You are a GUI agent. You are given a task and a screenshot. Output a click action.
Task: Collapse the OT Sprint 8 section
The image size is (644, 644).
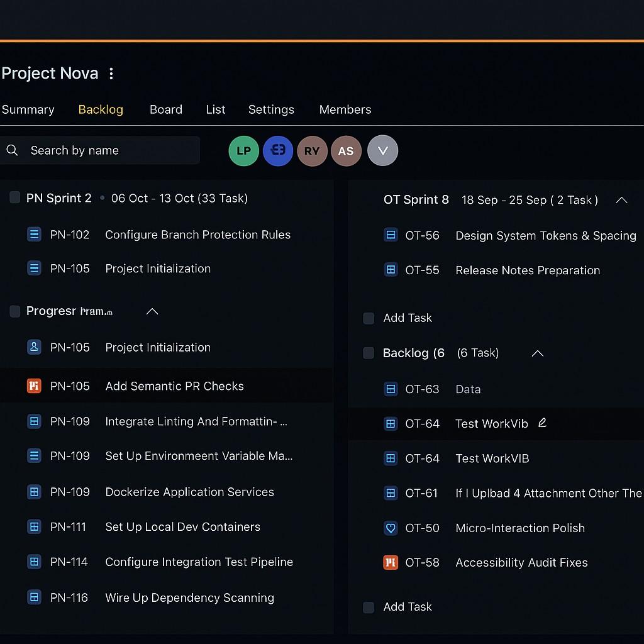tap(621, 200)
